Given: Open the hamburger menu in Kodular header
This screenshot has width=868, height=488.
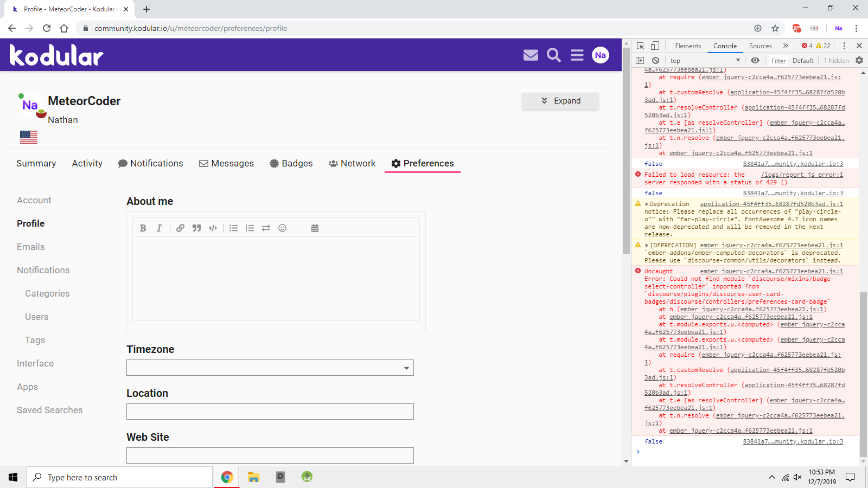Looking at the screenshot, I should (577, 55).
